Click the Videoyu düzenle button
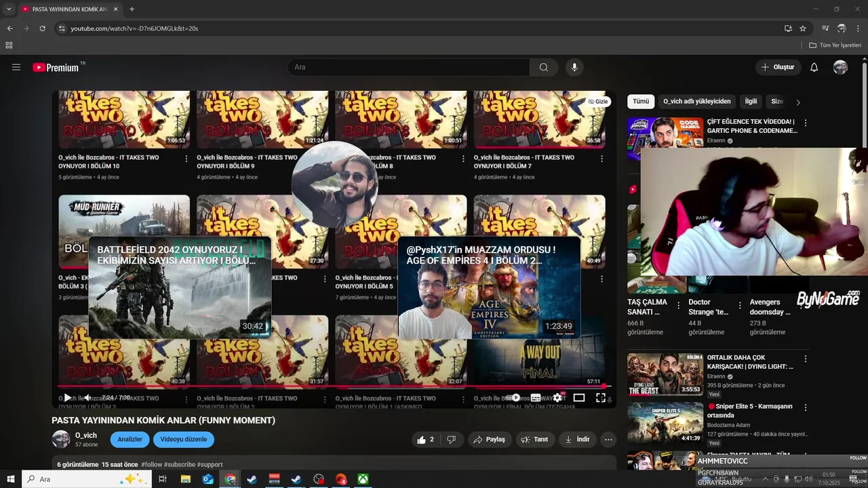Screen dimensions: 868x488 pyautogui.click(x=184, y=439)
